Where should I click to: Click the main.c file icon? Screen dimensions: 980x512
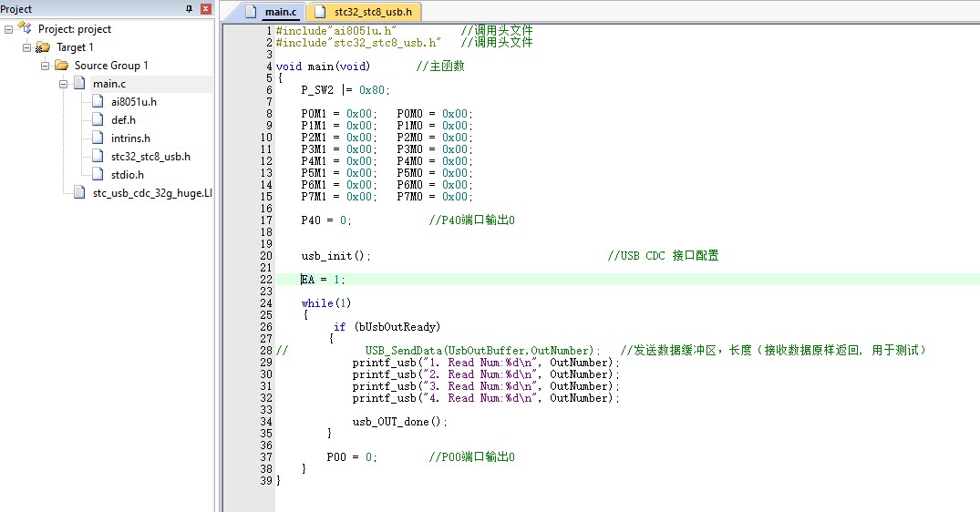pyautogui.click(x=79, y=83)
